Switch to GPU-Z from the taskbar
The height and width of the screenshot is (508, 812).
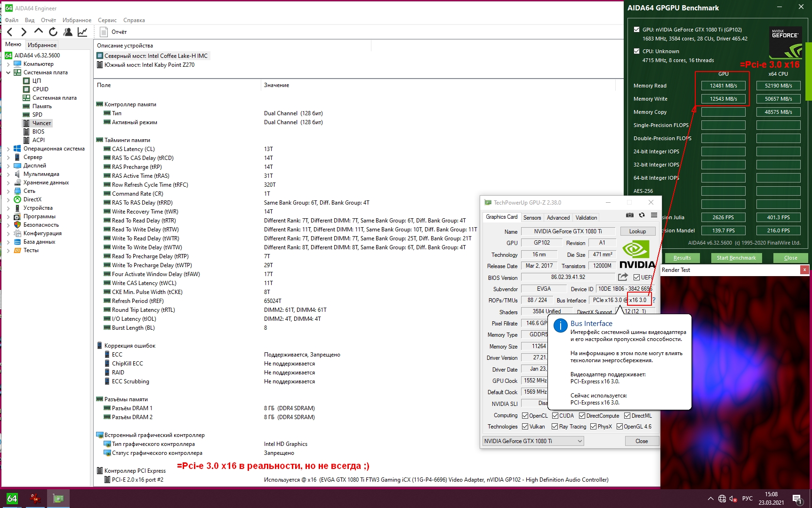(x=58, y=499)
